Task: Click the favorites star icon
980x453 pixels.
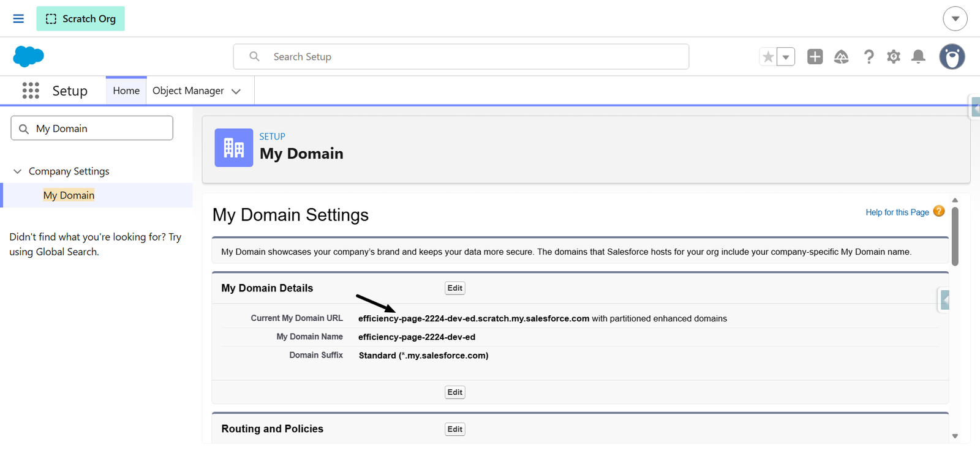Action: [x=767, y=57]
